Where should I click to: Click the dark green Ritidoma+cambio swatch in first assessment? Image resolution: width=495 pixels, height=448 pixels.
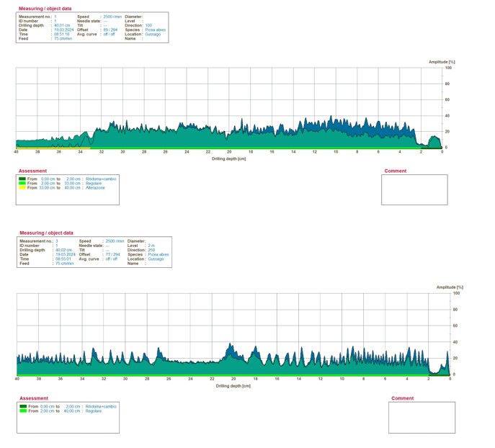coord(22,179)
